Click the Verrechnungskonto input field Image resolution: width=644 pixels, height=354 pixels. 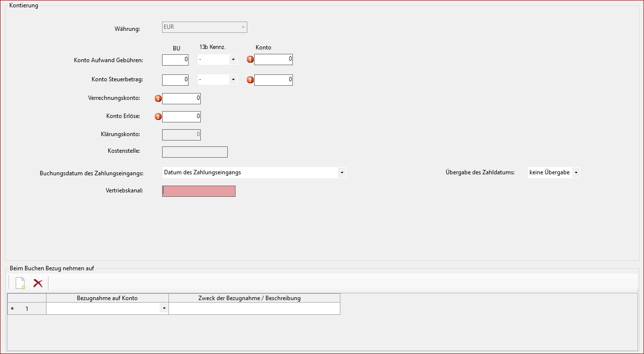[181, 99]
